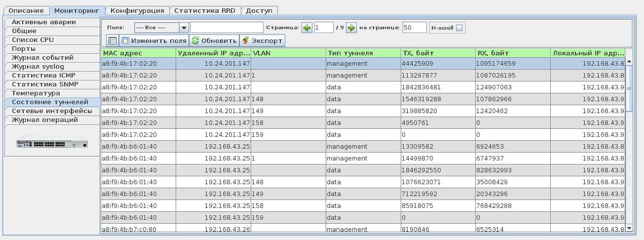Click RX cell 768429288
Image resolution: width=644 pixels, height=240 pixels.
(513, 206)
